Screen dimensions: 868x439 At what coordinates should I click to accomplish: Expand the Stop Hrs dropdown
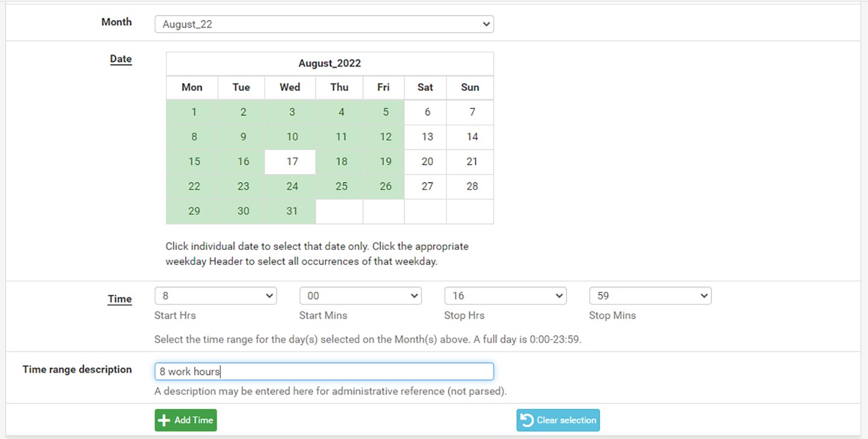tap(505, 296)
